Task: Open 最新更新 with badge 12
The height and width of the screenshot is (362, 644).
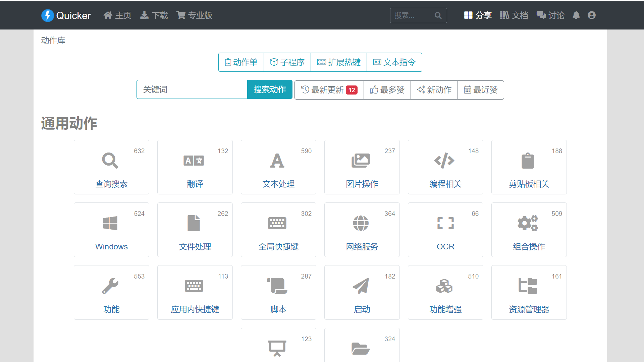Action: [329, 90]
